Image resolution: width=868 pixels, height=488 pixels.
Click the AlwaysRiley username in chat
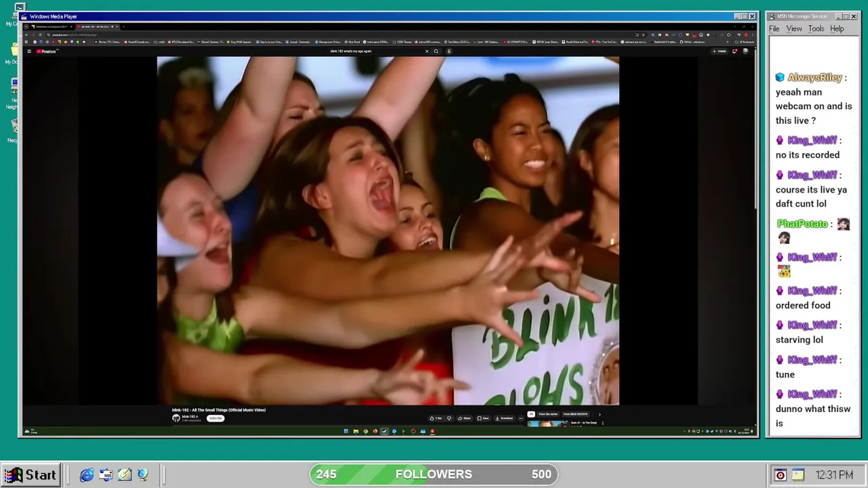point(814,77)
